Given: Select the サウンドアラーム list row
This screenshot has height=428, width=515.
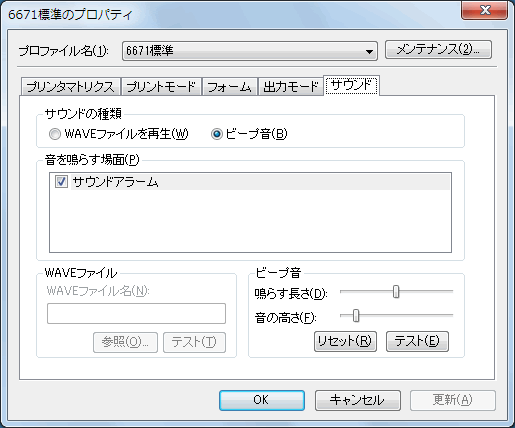Looking at the screenshot, I should [x=250, y=182].
